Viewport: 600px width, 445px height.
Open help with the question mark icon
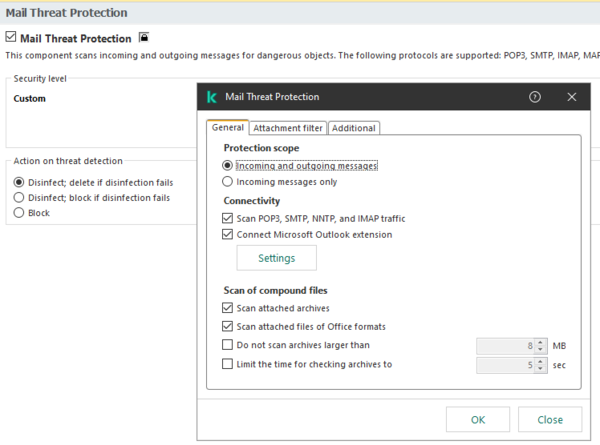[x=535, y=97]
